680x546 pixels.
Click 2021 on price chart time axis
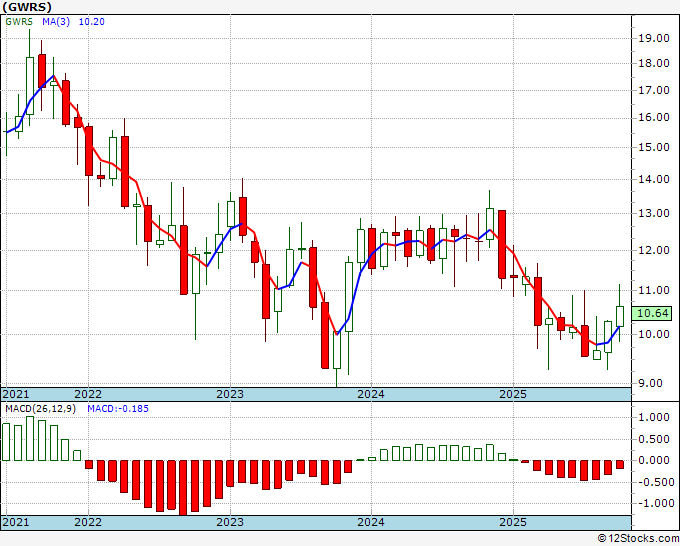[16, 394]
